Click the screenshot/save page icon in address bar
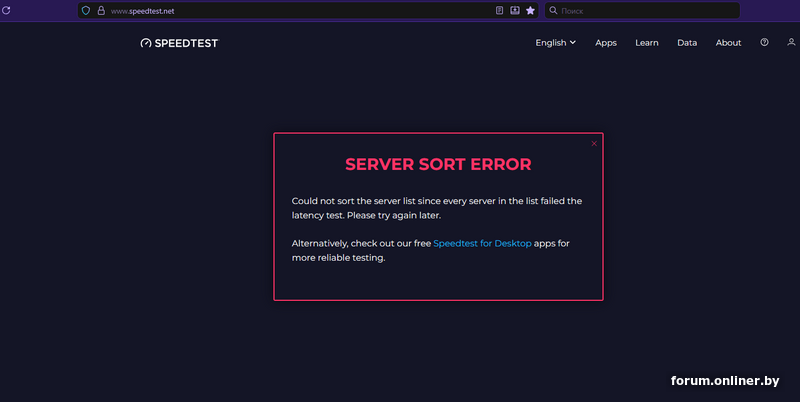Image resolution: width=800 pixels, height=402 pixels. 515,10
